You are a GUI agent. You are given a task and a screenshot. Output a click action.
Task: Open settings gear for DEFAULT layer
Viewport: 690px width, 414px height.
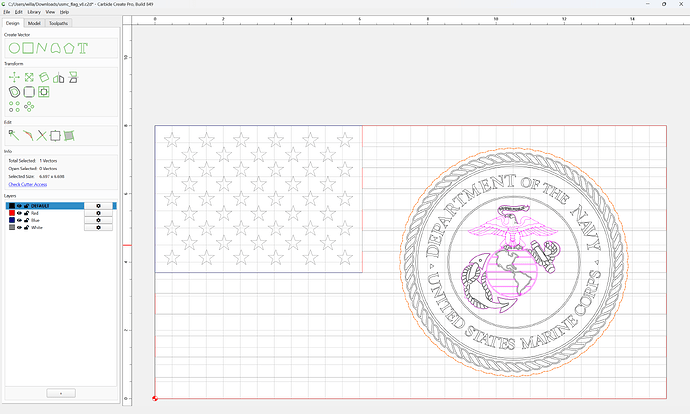98,206
